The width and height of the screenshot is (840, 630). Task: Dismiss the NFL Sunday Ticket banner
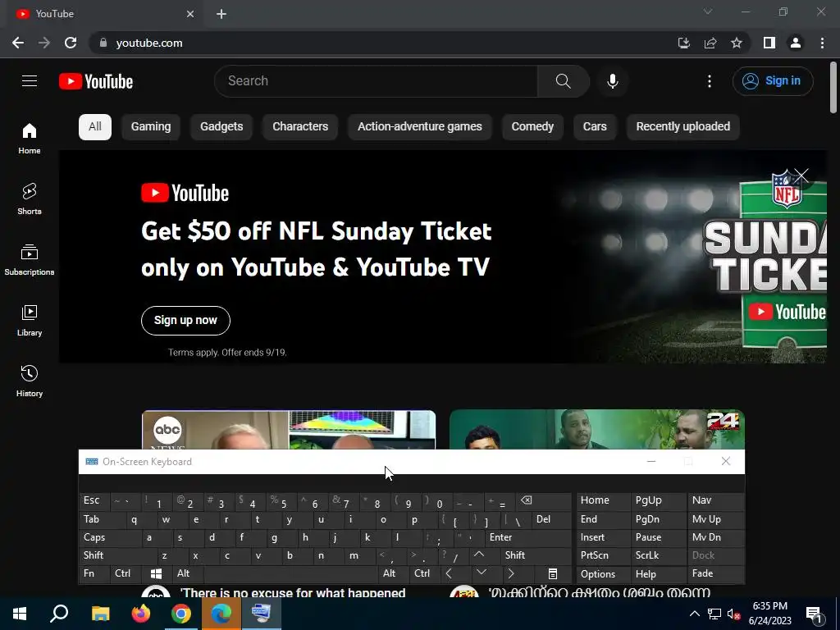pos(801,176)
